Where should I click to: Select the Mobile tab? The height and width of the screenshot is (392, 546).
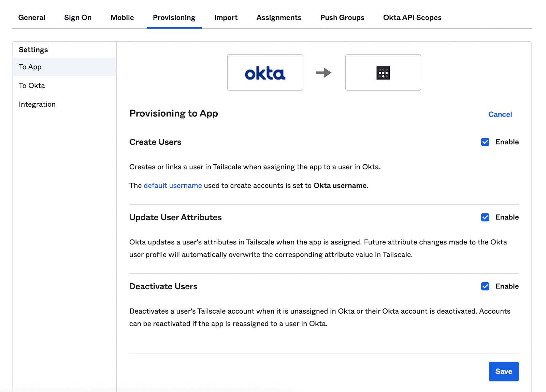(x=121, y=17)
